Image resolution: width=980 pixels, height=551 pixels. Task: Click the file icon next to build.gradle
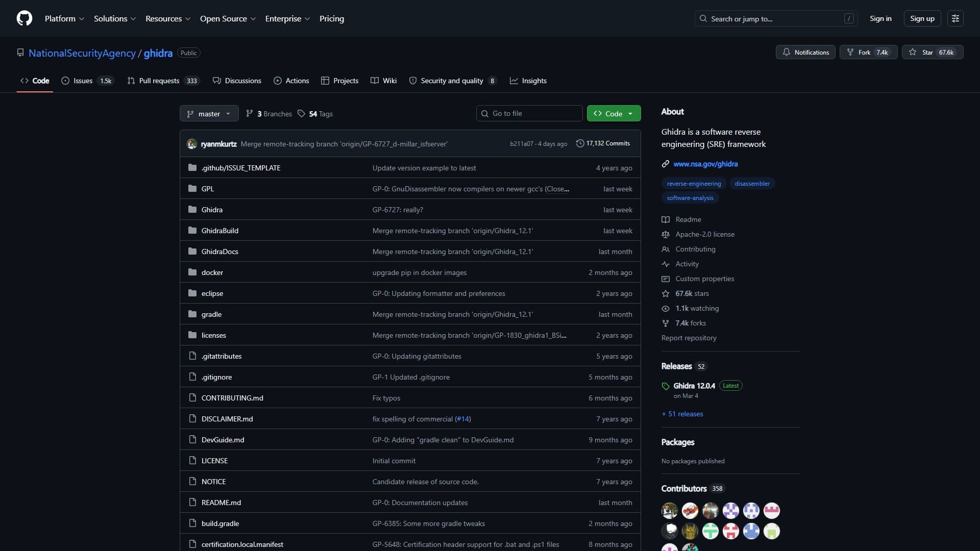coord(192,523)
